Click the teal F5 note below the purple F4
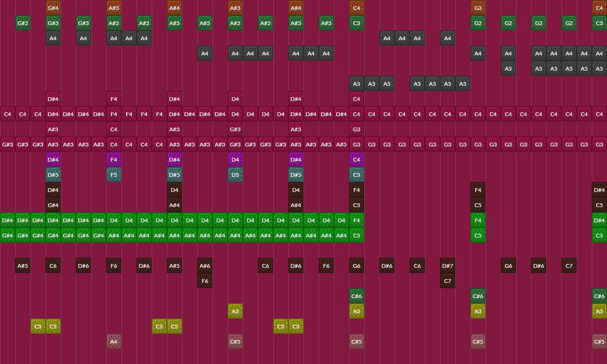Image resolution: width=607 pixels, height=364 pixels. click(114, 174)
